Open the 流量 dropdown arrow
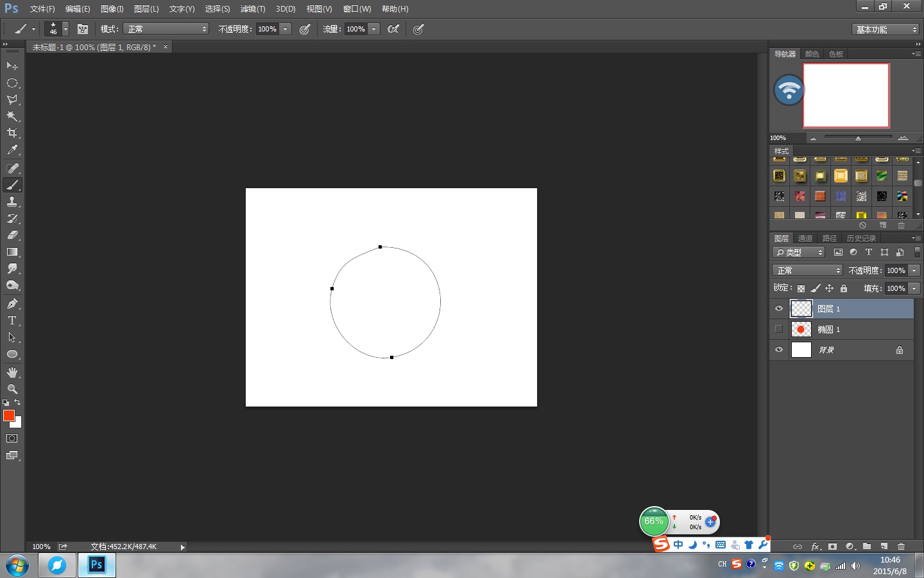Screen dimensions: 924x578 373,29
